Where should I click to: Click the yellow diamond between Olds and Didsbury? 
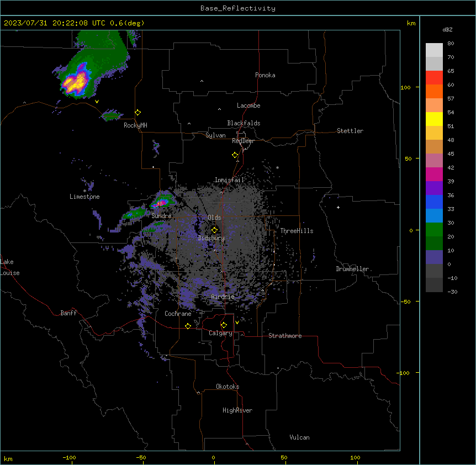point(214,230)
